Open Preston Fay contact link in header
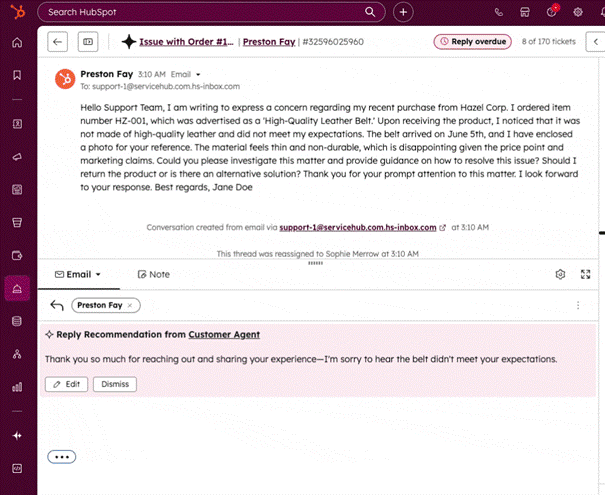 point(269,42)
